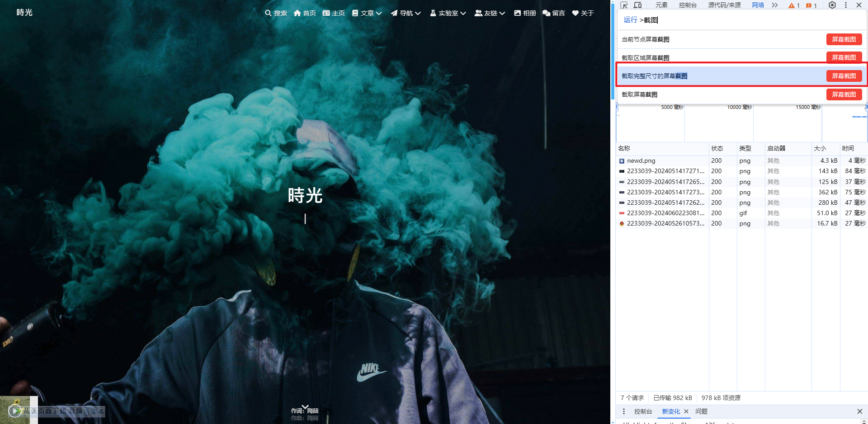Select the 网络 DevTools tab
The height and width of the screenshot is (424, 868).
[758, 5]
